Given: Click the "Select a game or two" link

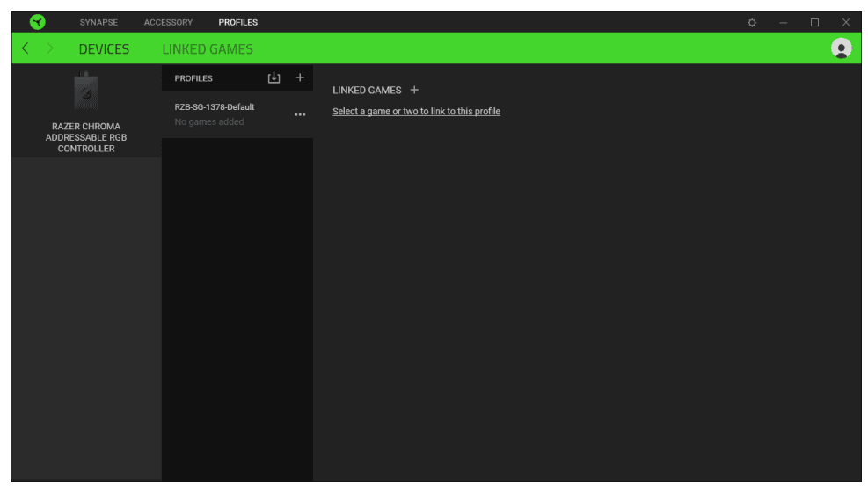Looking at the screenshot, I should click(x=416, y=112).
